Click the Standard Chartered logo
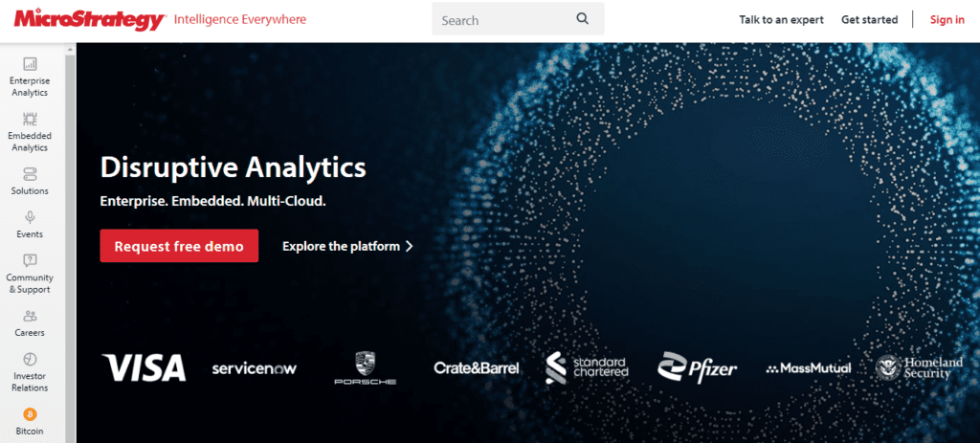 tap(587, 367)
